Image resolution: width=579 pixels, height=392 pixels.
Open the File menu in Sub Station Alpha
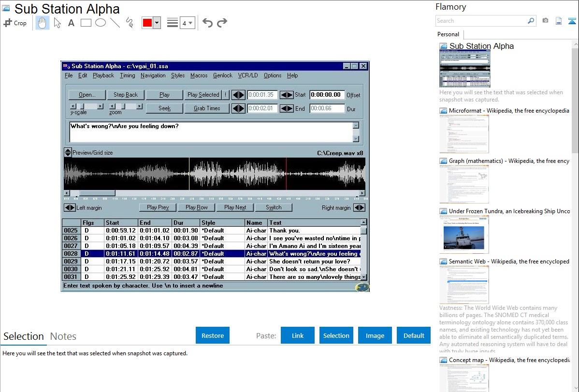point(69,75)
